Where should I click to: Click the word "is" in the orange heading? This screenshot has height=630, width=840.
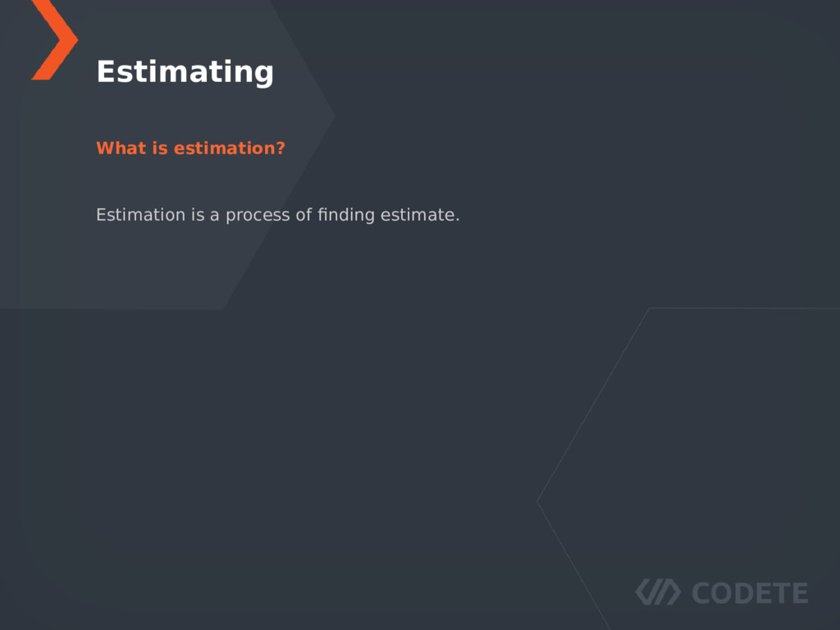(x=160, y=148)
